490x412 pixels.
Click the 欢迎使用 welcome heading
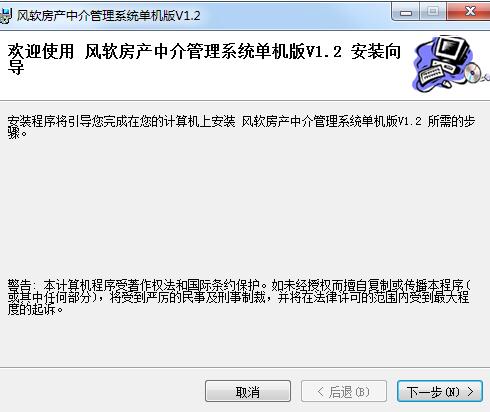(41, 52)
